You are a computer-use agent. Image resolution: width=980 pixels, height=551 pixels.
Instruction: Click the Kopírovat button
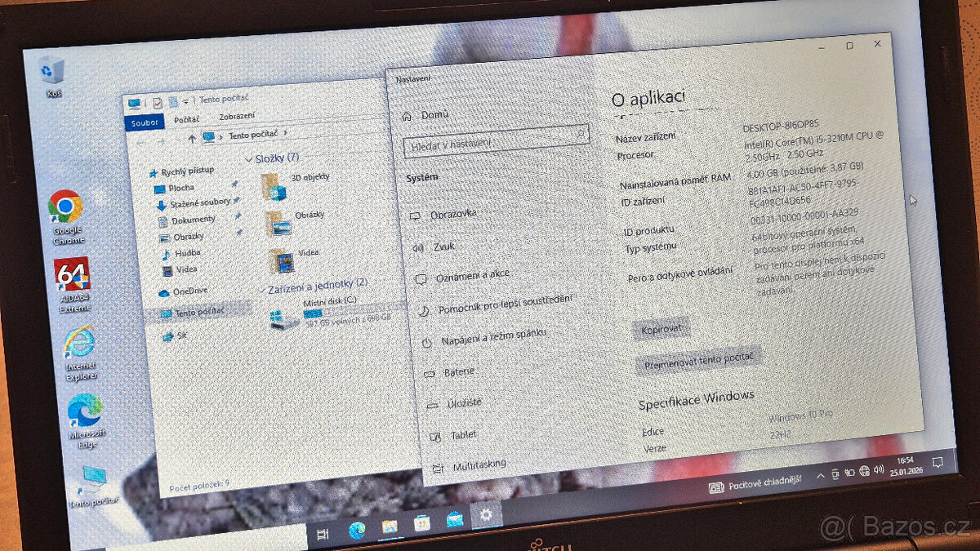pos(662,329)
